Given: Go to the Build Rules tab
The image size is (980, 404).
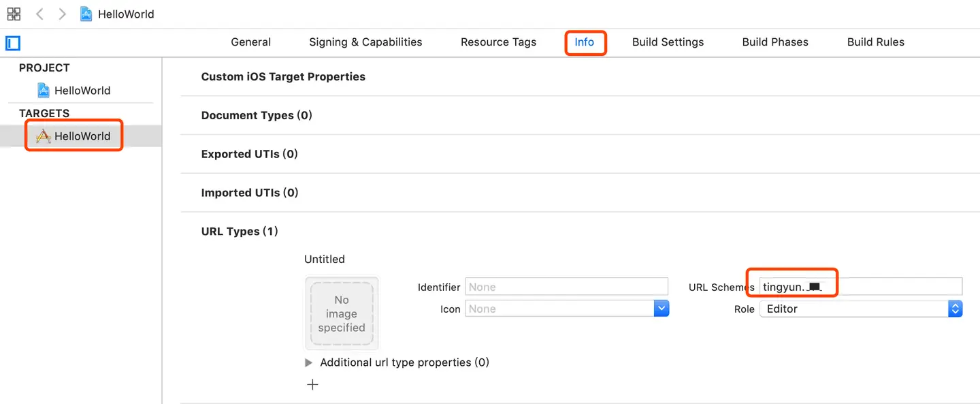Looking at the screenshot, I should pyautogui.click(x=875, y=42).
